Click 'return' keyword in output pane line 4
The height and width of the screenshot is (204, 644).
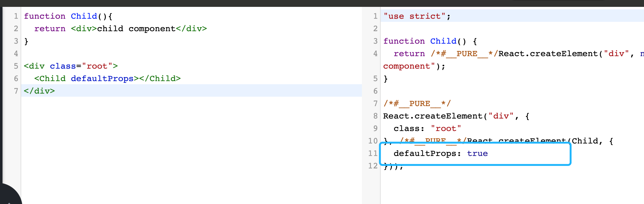click(409, 54)
